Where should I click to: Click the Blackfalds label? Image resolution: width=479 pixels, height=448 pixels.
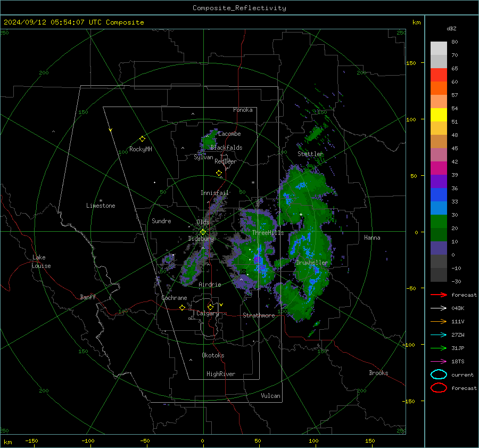[x=226, y=148]
